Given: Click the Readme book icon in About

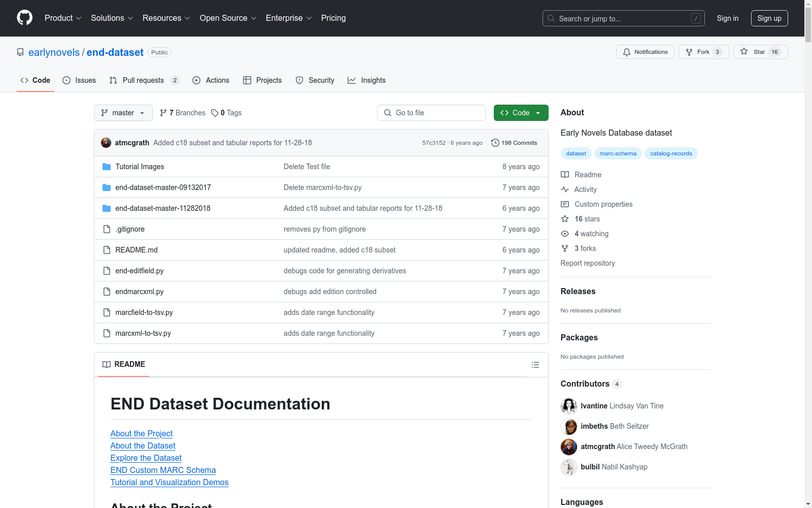Looking at the screenshot, I should point(565,175).
